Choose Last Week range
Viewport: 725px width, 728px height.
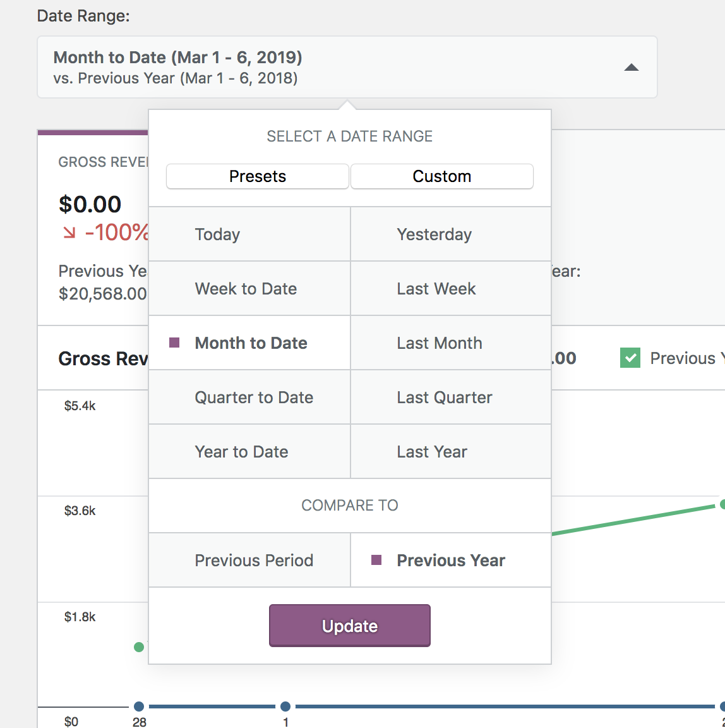[x=451, y=288]
